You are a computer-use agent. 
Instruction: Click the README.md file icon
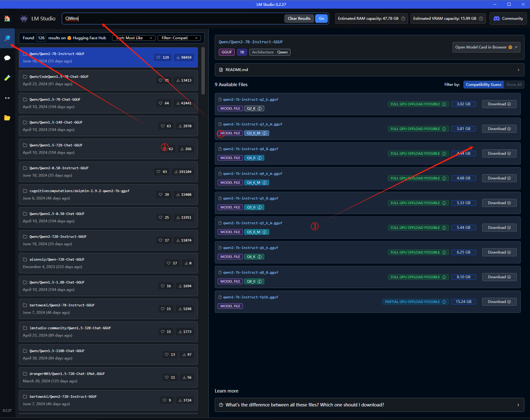coord(221,70)
